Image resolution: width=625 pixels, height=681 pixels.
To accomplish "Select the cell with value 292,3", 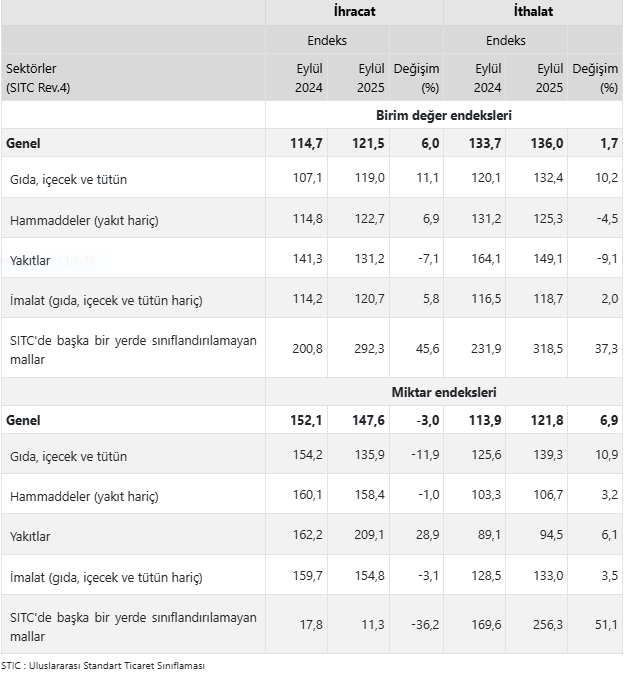I will [x=365, y=348].
